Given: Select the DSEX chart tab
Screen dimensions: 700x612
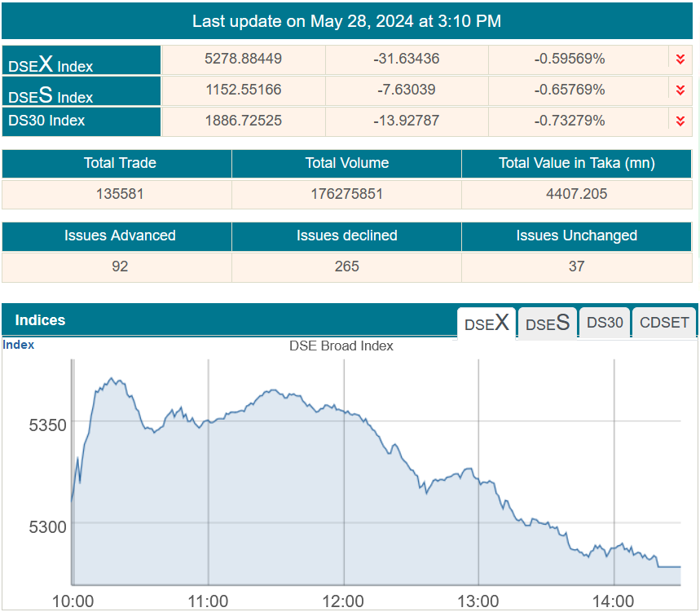Looking at the screenshot, I should [x=486, y=323].
